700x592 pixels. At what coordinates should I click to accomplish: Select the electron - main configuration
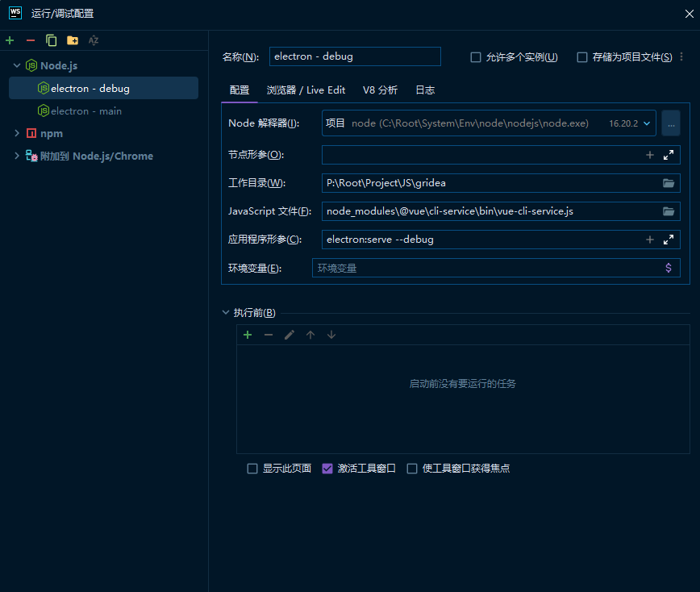(x=86, y=110)
